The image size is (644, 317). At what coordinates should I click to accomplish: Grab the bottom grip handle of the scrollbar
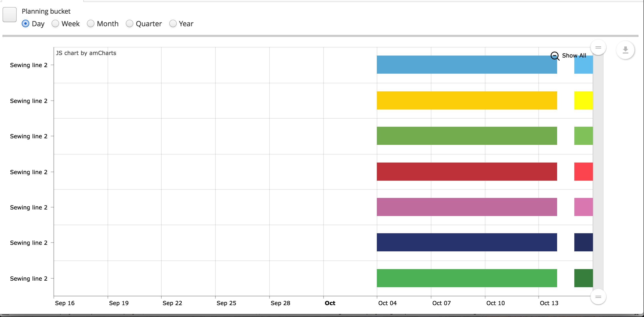[x=598, y=297]
